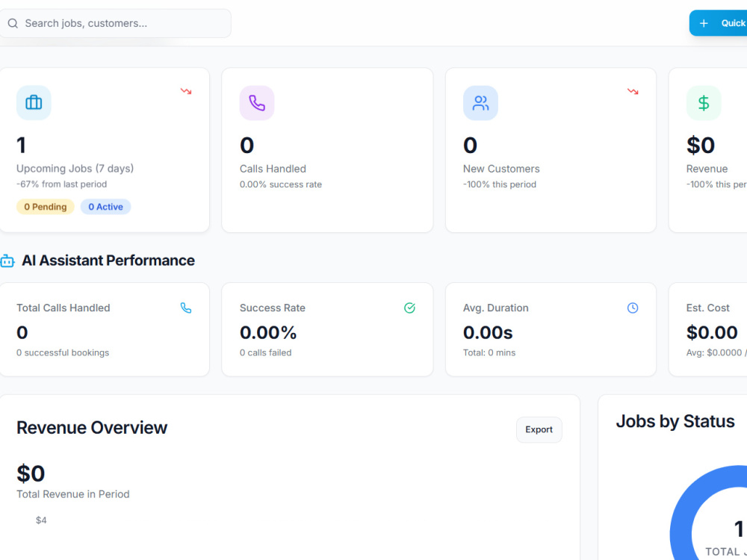Click the phone icon in Total Calls Handled
This screenshot has height=560, width=747.
pyautogui.click(x=186, y=308)
